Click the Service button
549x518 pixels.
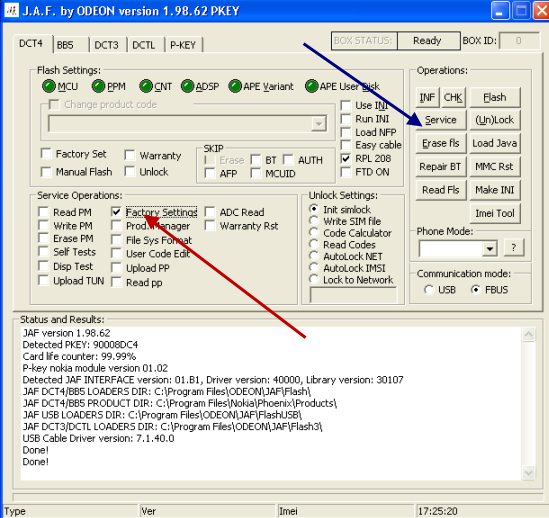[x=441, y=120]
